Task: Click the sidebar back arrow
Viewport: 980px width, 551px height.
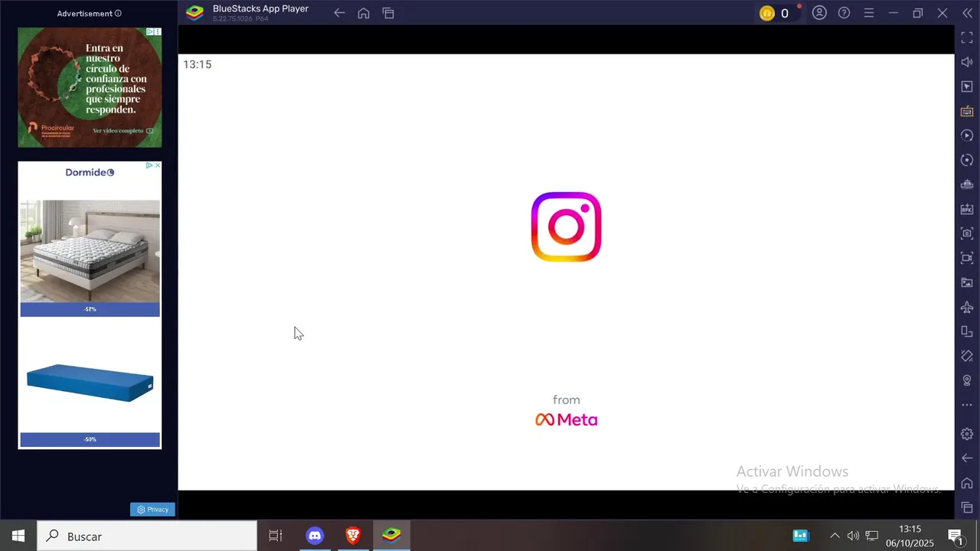Action: [x=967, y=458]
